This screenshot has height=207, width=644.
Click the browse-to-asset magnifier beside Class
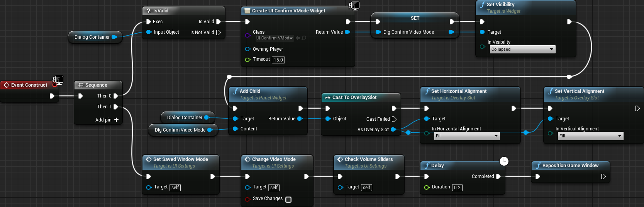click(x=304, y=38)
